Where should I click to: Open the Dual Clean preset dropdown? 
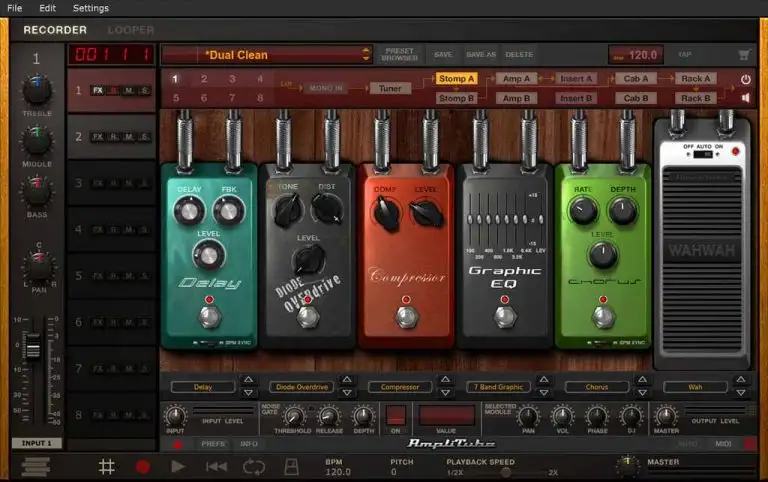267,54
